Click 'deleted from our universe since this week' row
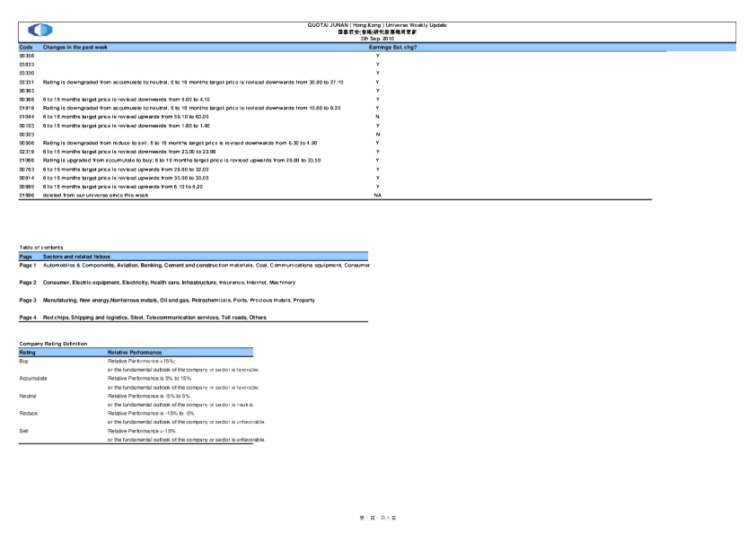756x534 pixels. (95, 194)
